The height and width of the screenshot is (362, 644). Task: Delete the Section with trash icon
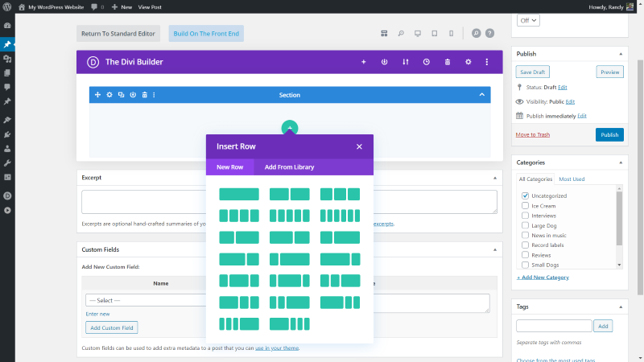[145, 95]
